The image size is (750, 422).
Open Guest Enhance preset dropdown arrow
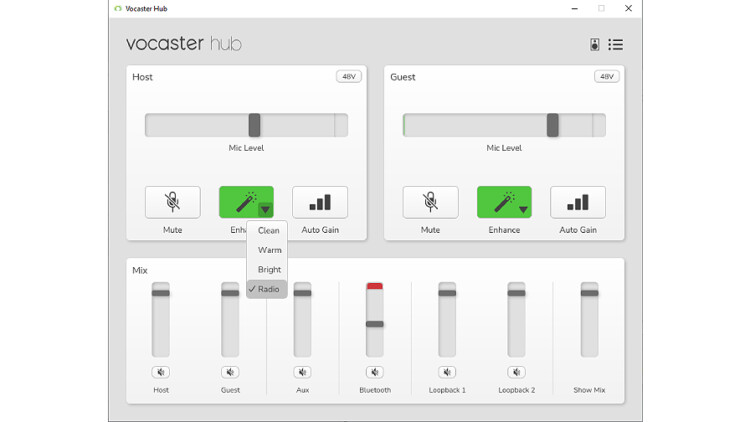pos(523,209)
